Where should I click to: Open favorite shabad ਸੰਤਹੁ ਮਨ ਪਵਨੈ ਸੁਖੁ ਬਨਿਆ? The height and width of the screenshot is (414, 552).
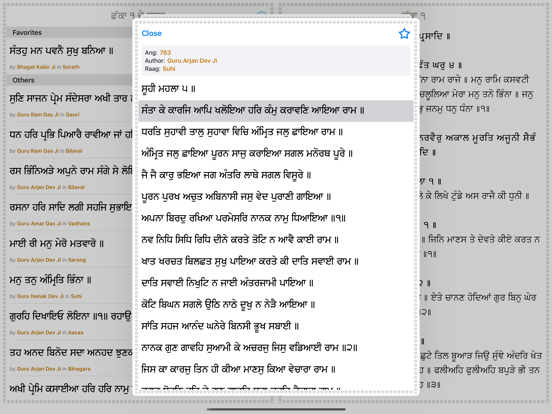coord(62,51)
